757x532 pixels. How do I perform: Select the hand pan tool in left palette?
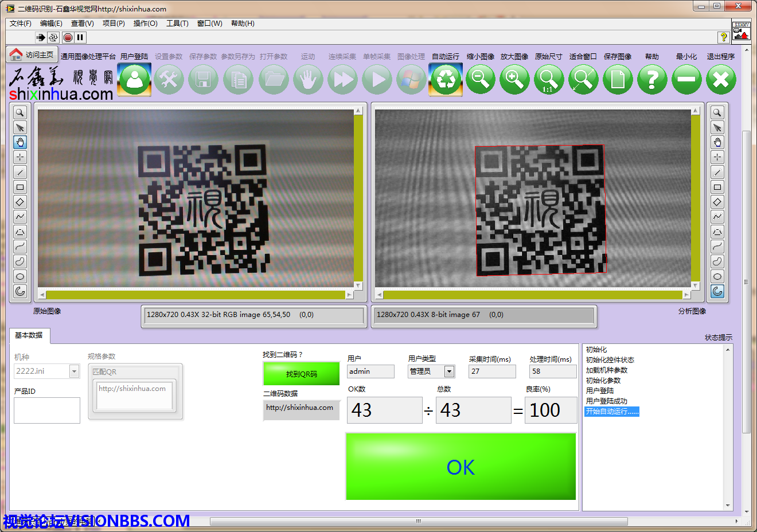[20, 142]
